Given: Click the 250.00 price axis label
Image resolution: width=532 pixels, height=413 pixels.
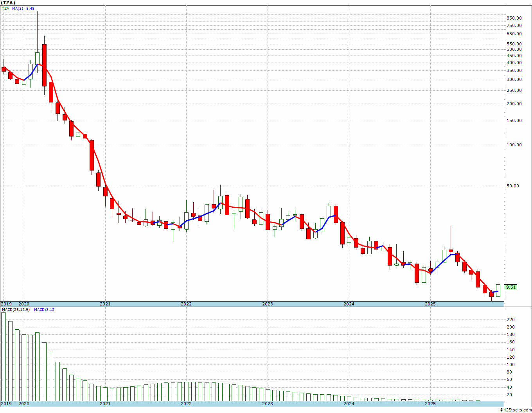Looking at the screenshot, I should pos(514,90).
